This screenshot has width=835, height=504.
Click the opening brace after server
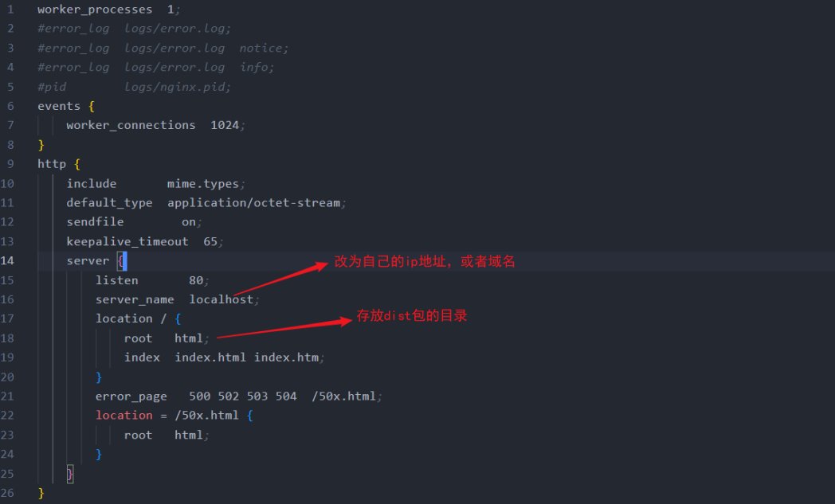(122, 260)
